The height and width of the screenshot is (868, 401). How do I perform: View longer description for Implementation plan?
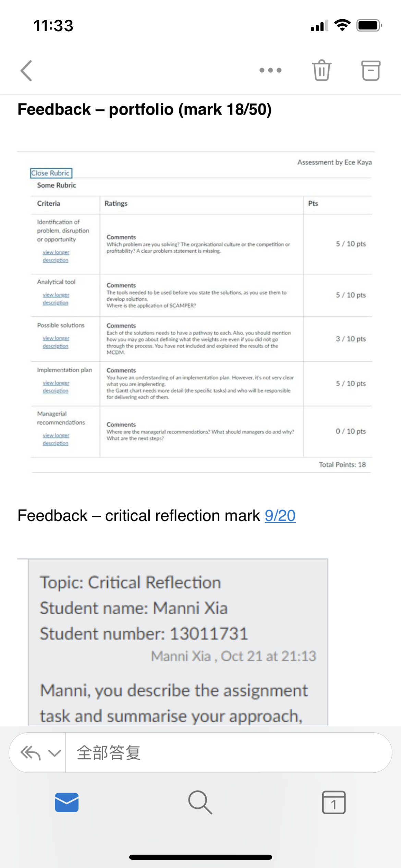pyautogui.click(x=56, y=387)
